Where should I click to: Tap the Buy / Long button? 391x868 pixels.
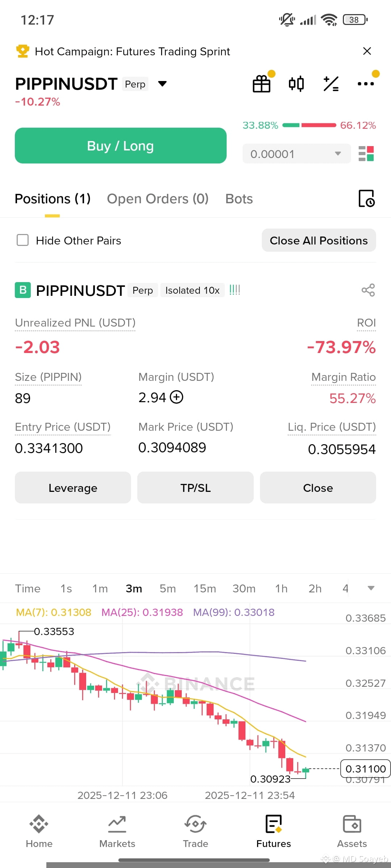[121, 146]
